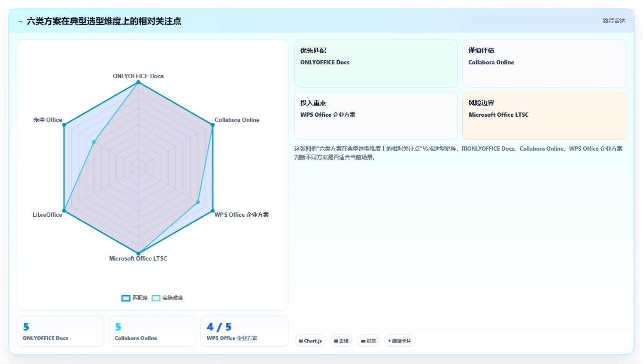This screenshot has height=364, width=643.
Task: Click the 永中 Office radar axis label
Action: (48, 120)
